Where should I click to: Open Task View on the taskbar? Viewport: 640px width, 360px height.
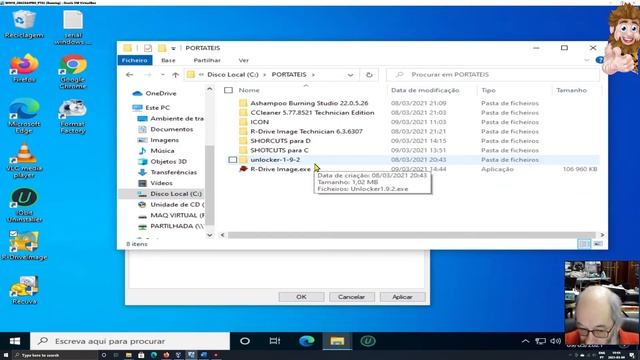click(275, 341)
